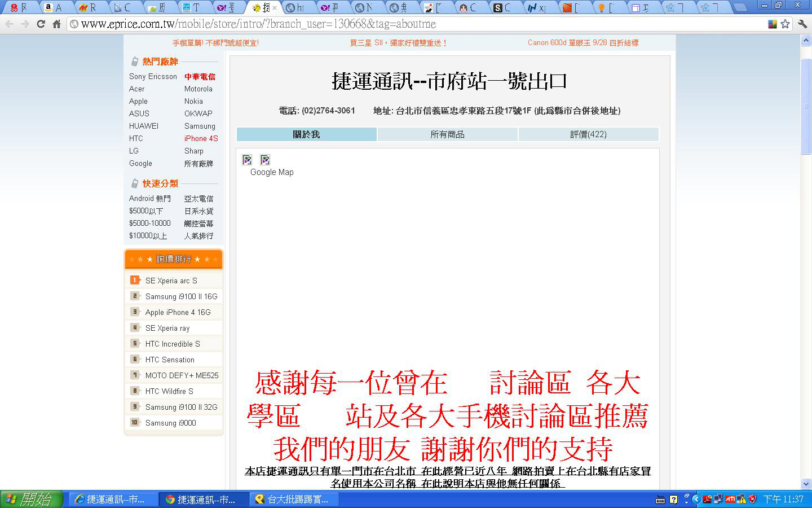Click Android 熱門 quick category
Viewport: 812px width, 508px height.
[149, 198]
